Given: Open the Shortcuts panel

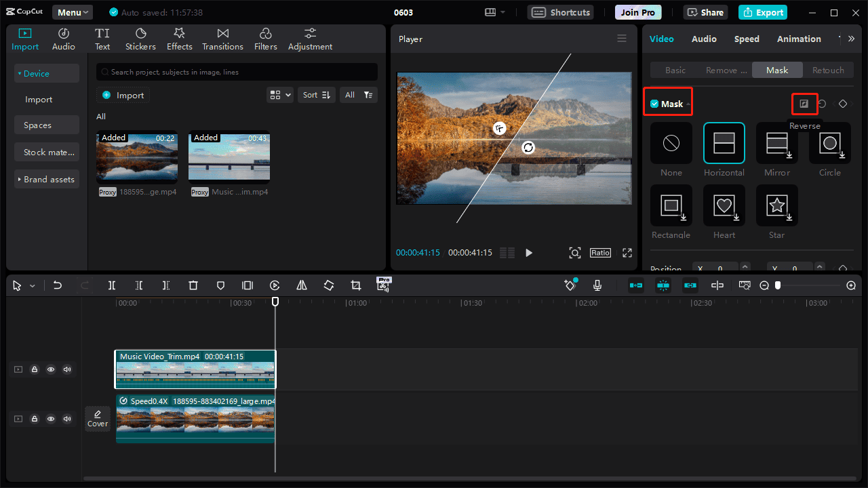Looking at the screenshot, I should pos(561,12).
